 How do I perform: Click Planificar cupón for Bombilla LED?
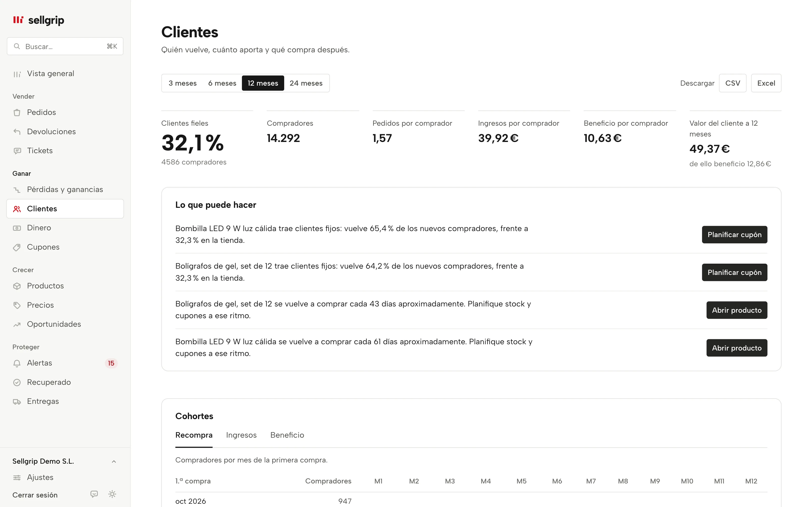click(735, 235)
